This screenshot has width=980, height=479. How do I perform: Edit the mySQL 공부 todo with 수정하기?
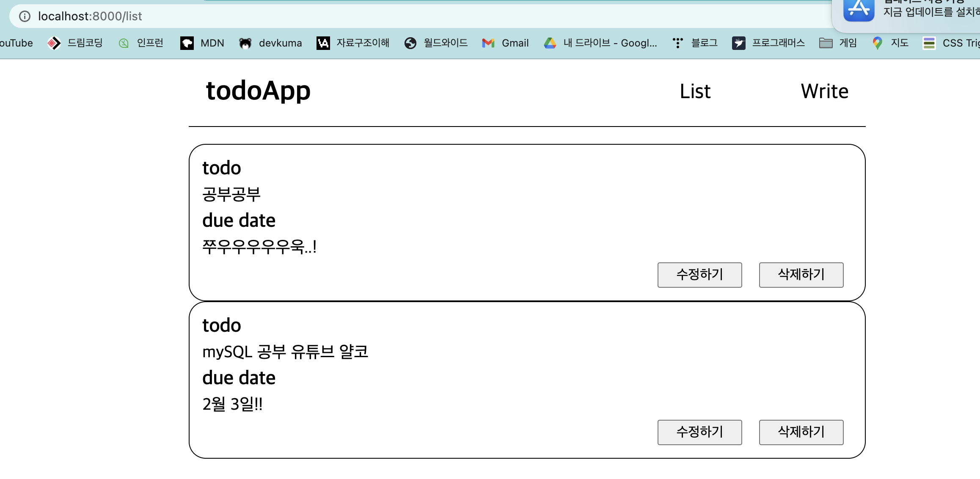pos(699,432)
